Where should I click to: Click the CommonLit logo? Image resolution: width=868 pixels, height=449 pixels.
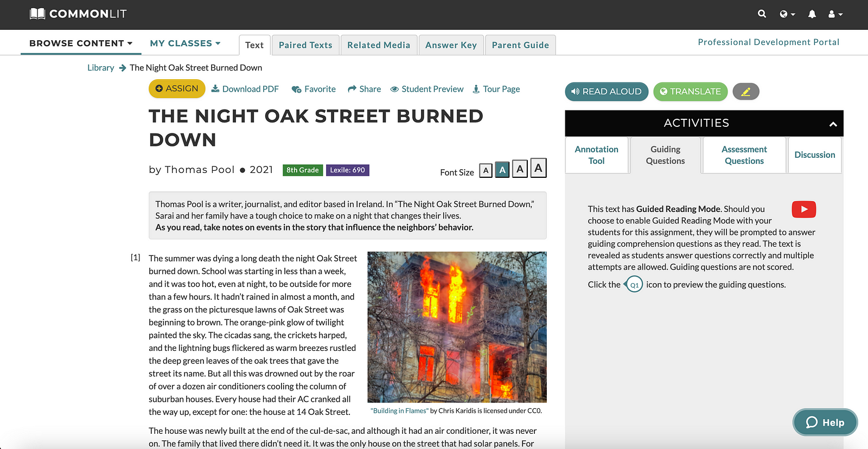tap(78, 14)
